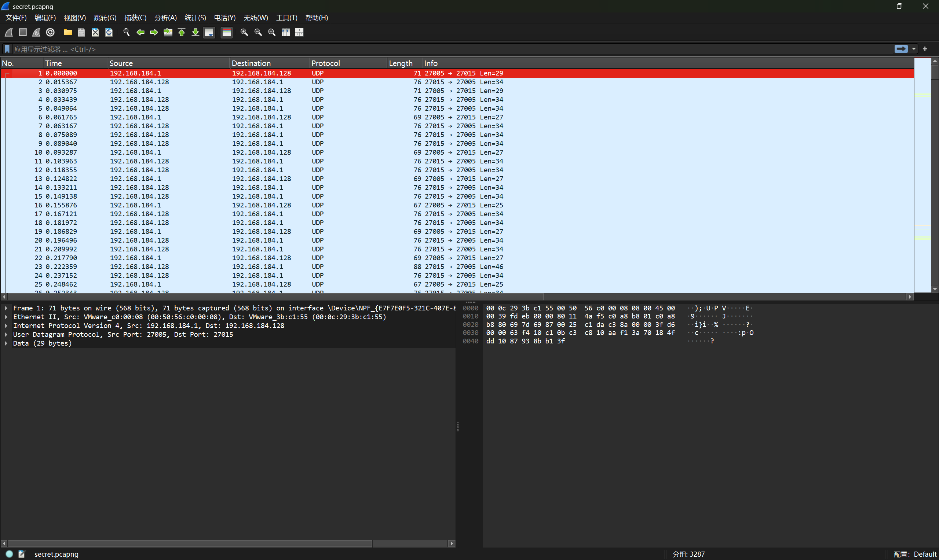Open the 帮助(H) menu

[x=317, y=18]
